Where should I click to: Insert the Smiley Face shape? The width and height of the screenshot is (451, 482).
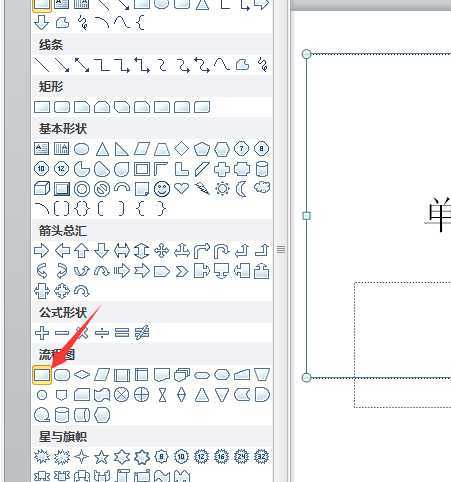(x=162, y=189)
